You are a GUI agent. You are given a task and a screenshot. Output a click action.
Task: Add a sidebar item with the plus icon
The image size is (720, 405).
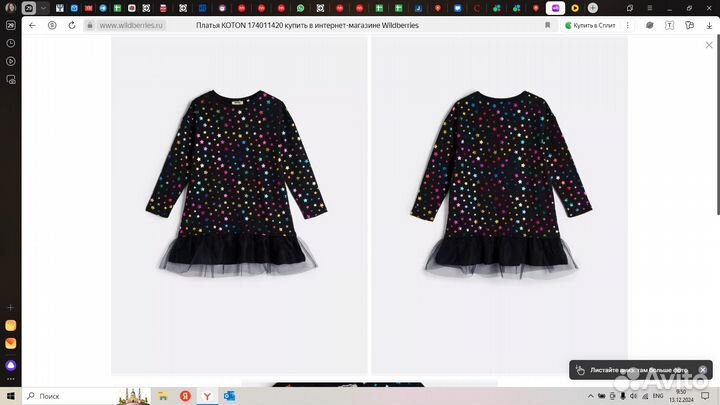coord(10,307)
